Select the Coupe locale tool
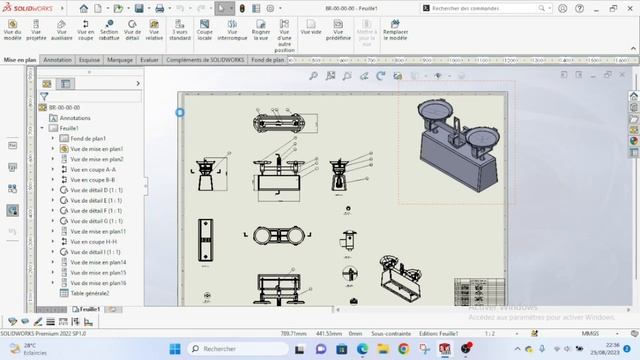The width and height of the screenshot is (640, 360). [204, 30]
